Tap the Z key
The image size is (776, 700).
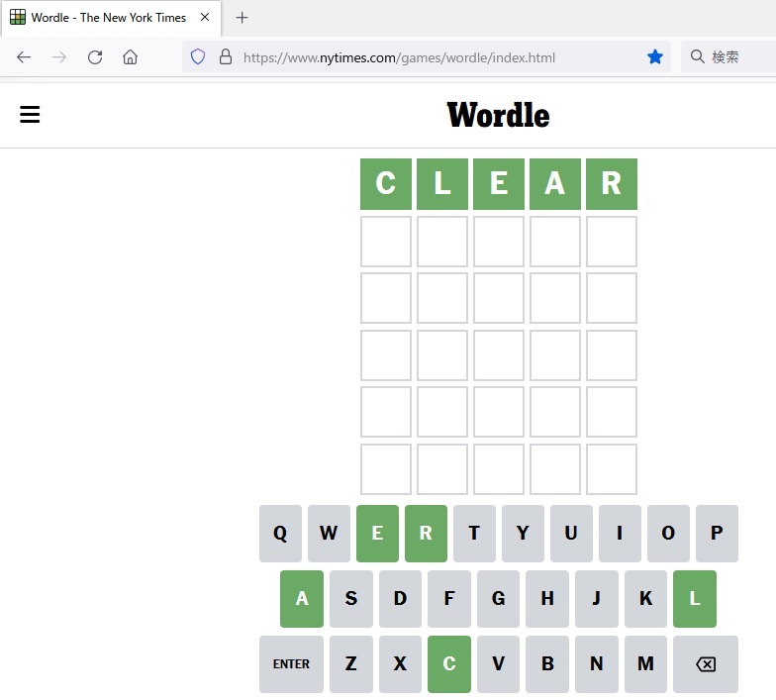point(350,663)
